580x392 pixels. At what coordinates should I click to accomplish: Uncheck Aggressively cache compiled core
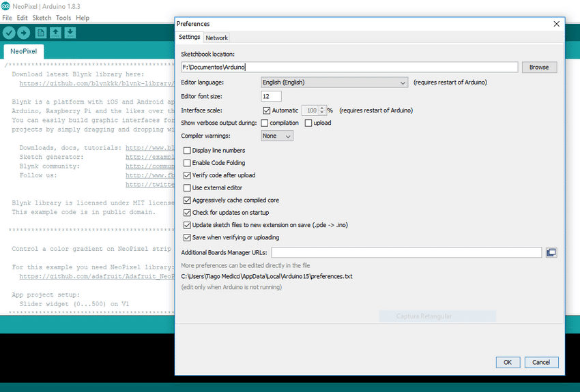(187, 200)
